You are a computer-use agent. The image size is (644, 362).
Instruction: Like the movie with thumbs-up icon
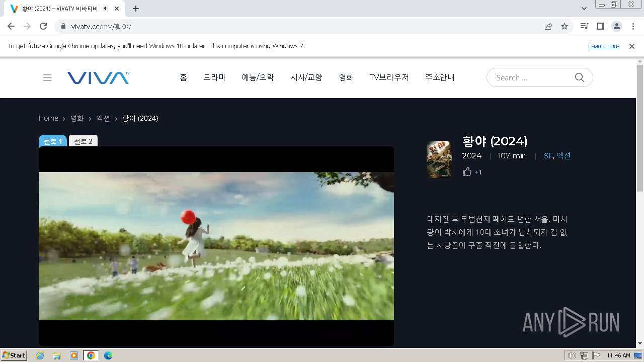(467, 172)
